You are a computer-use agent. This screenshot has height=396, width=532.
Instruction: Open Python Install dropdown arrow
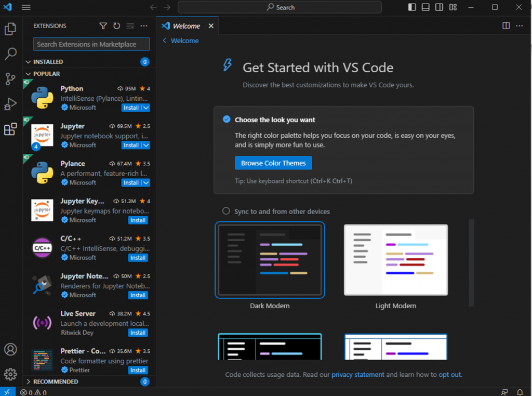coord(146,108)
